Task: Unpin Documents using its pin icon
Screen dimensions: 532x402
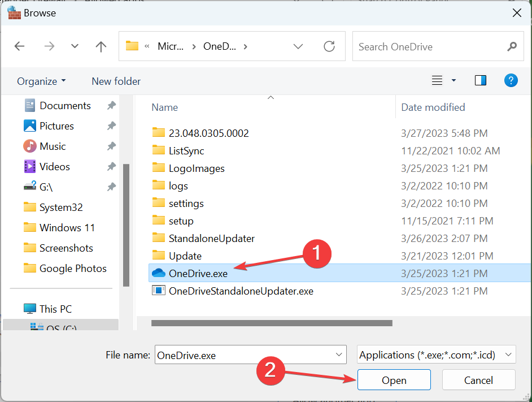Action: 112,106
